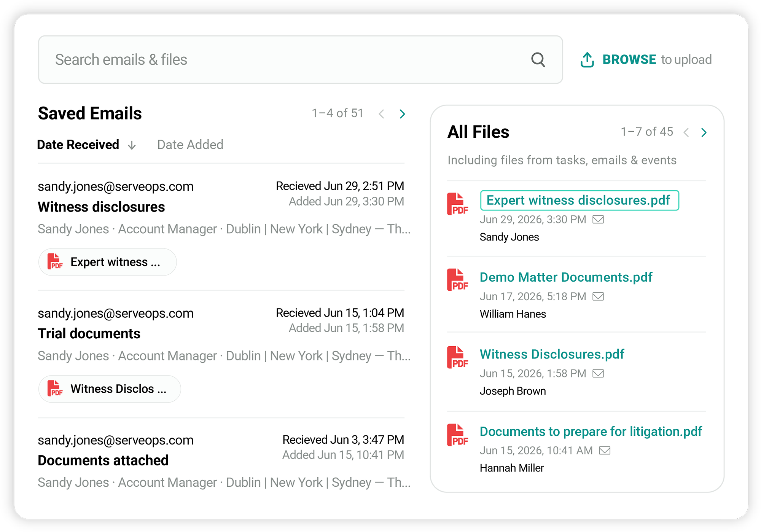Open Expert witness disclosures.pdf file link
Screen dimensions: 761x532
580,200
